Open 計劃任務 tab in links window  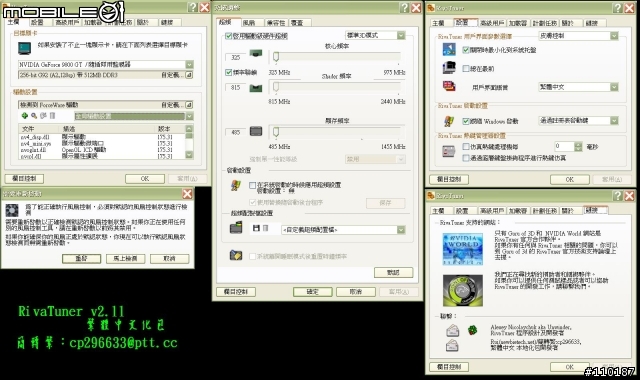click(544, 211)
